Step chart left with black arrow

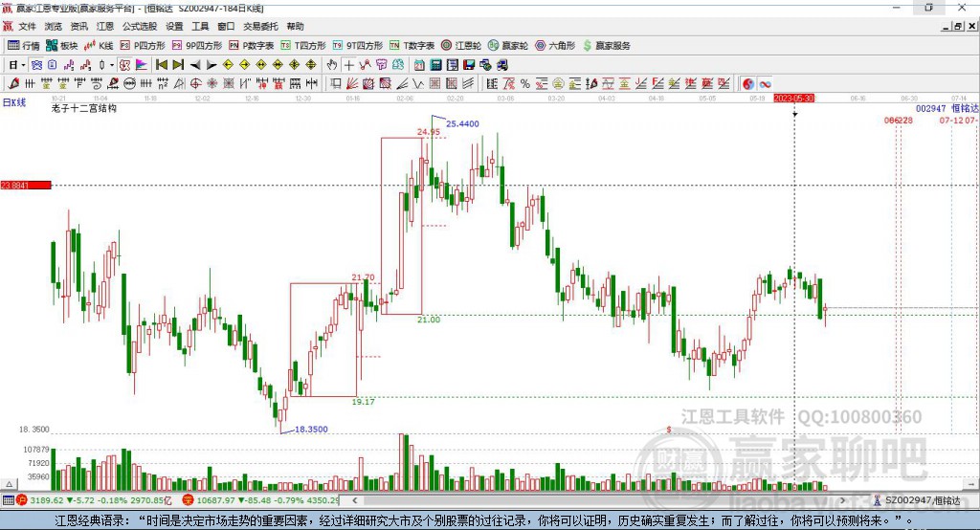[x=195, y=65]
